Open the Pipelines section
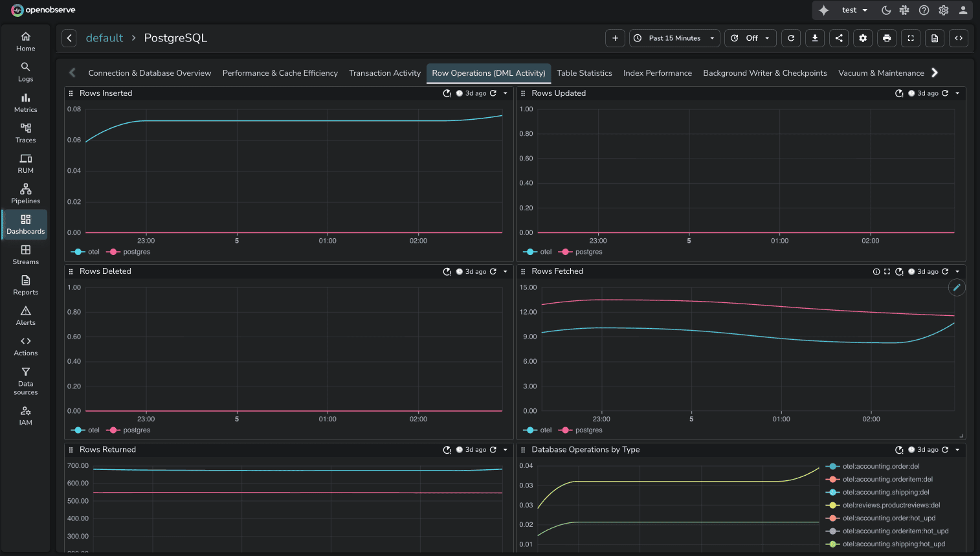This screenshot has width=980, height=556. 25,193
